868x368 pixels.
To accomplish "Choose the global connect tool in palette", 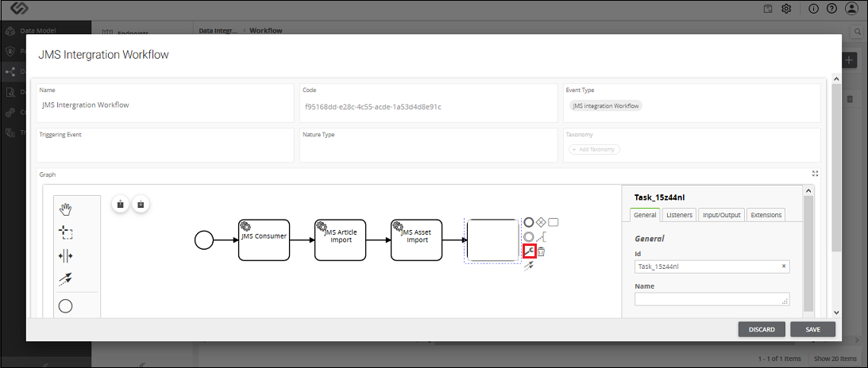I will [66, 279].
